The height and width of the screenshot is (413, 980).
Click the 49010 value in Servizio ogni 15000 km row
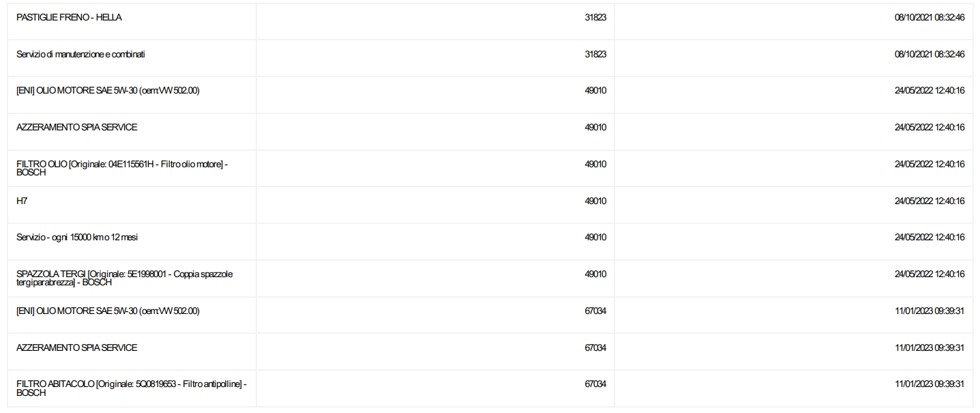click(x=595, y=238)
